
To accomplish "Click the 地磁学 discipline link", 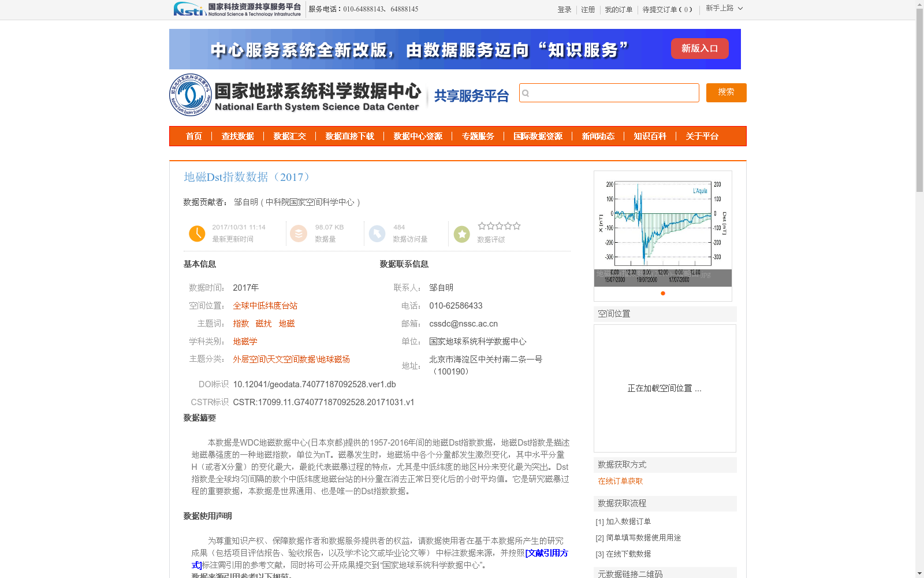I will point(245,342).
